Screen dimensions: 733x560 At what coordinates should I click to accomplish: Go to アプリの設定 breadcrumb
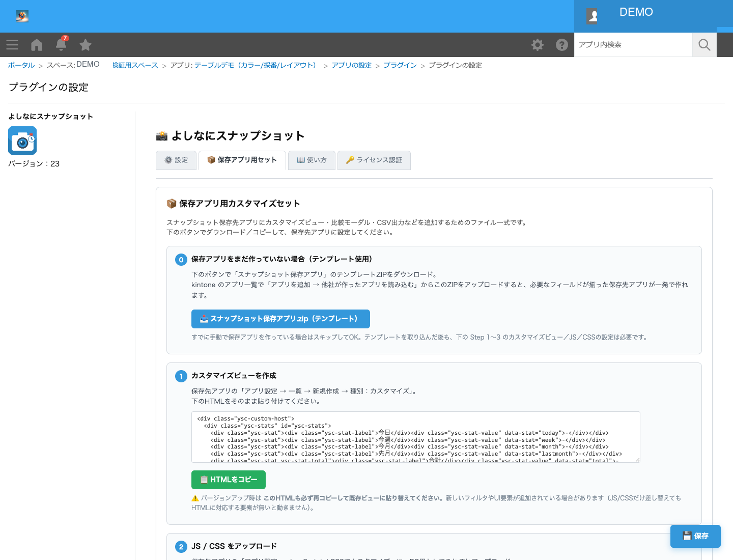coord(352,65)
